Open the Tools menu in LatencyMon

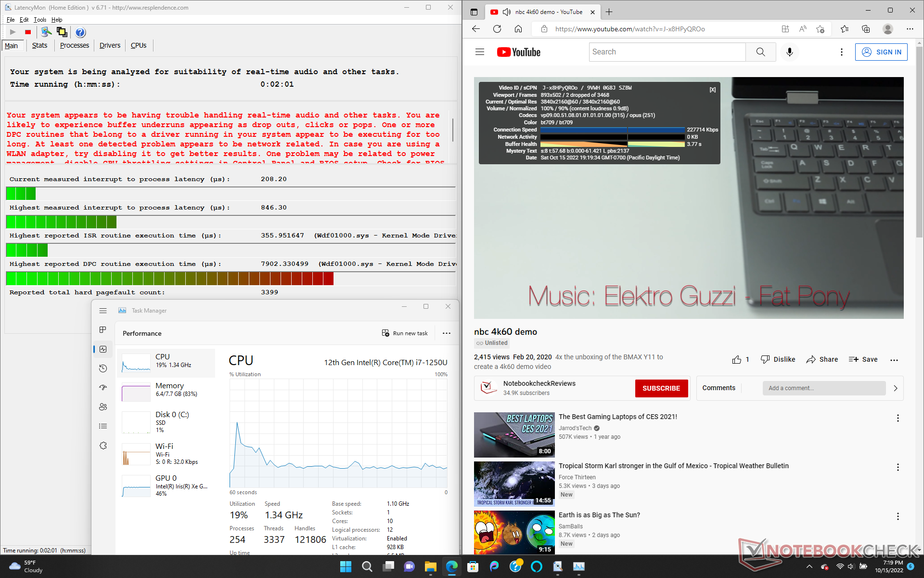coord(40,20)
